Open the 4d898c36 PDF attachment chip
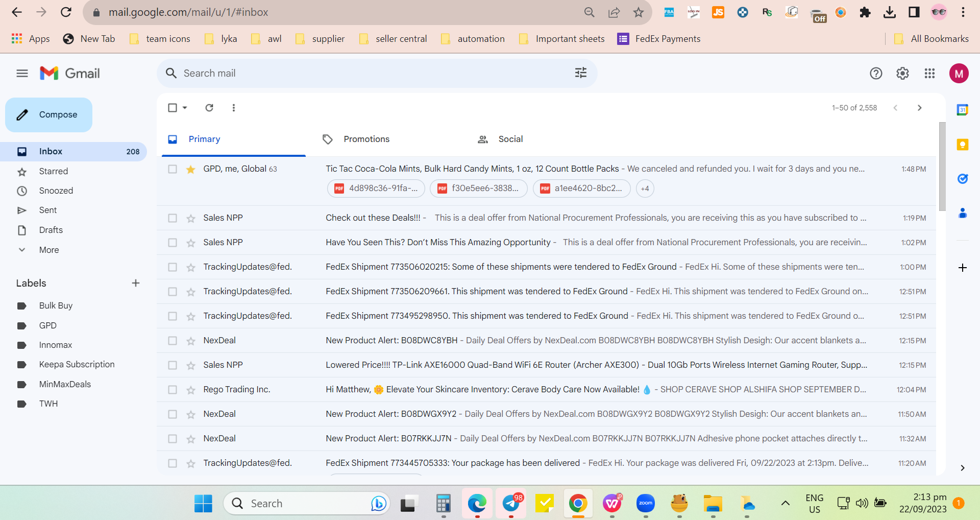Screen dimensions: 980x520 [x=376, y=188]
